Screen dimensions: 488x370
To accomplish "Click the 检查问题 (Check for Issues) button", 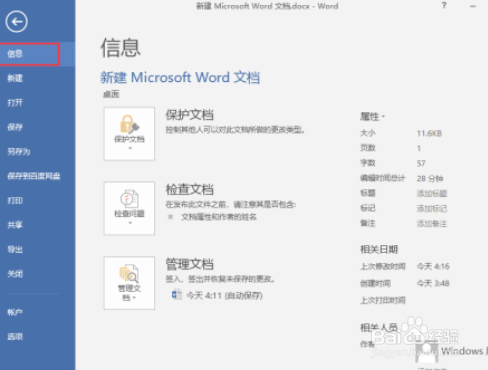I will 129,208.
